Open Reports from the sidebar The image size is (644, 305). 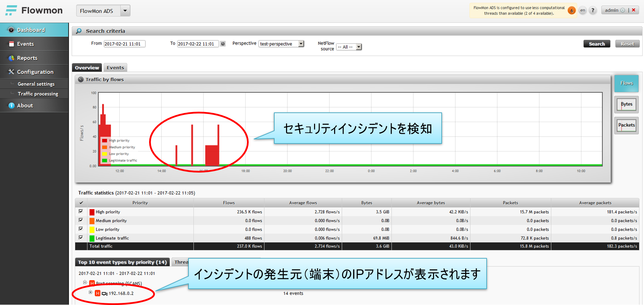click(34, 58)
